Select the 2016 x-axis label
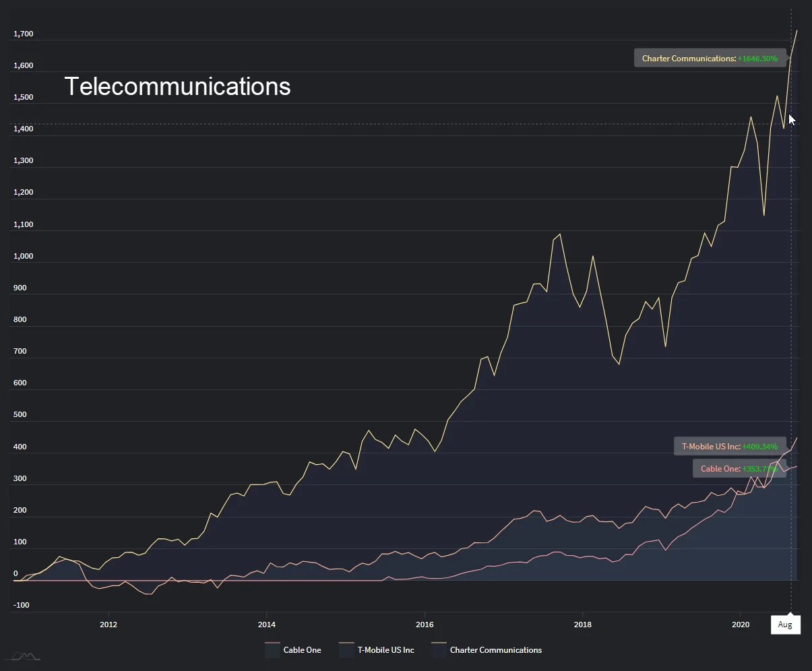 pos(425,625)
